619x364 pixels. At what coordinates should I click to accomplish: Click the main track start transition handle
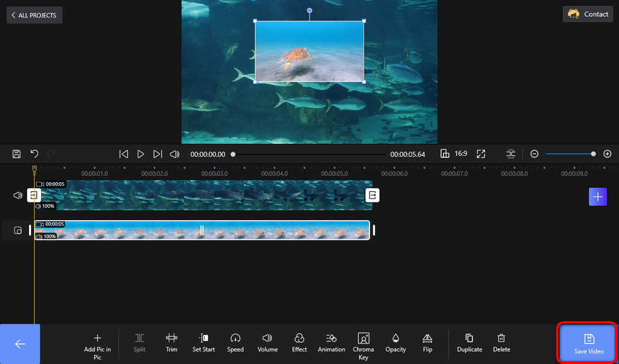point(34,195)
